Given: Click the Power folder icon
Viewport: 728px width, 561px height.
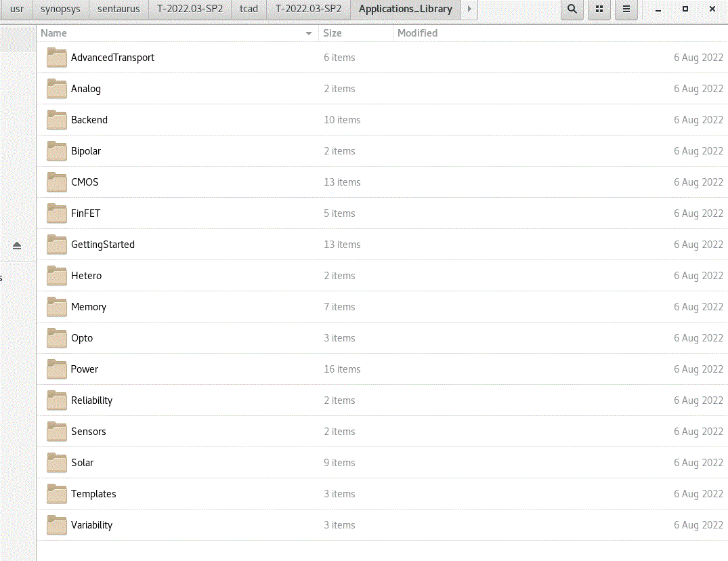Looking at the screenshot, I should 56,369.
